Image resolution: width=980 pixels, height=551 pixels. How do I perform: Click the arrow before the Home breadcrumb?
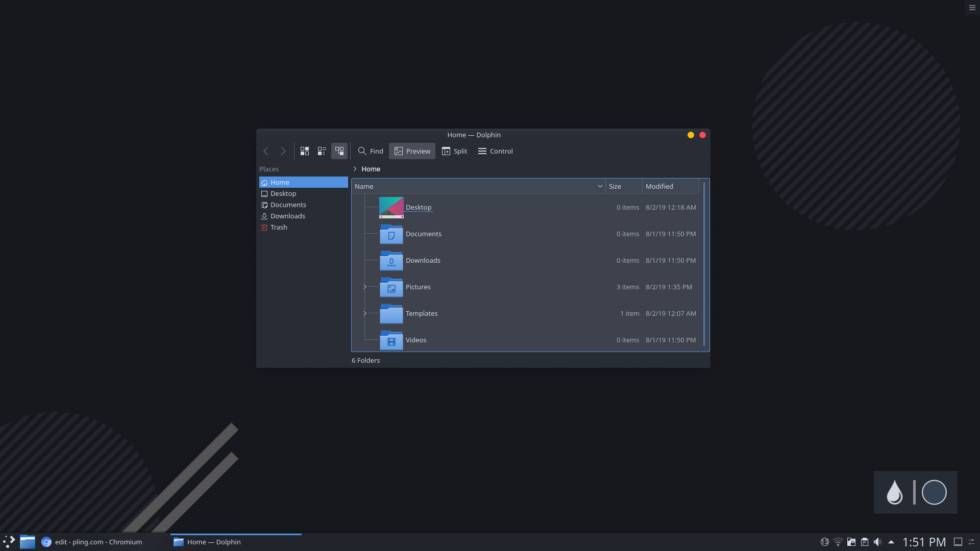pyautogui.click(x=355, y=169)
